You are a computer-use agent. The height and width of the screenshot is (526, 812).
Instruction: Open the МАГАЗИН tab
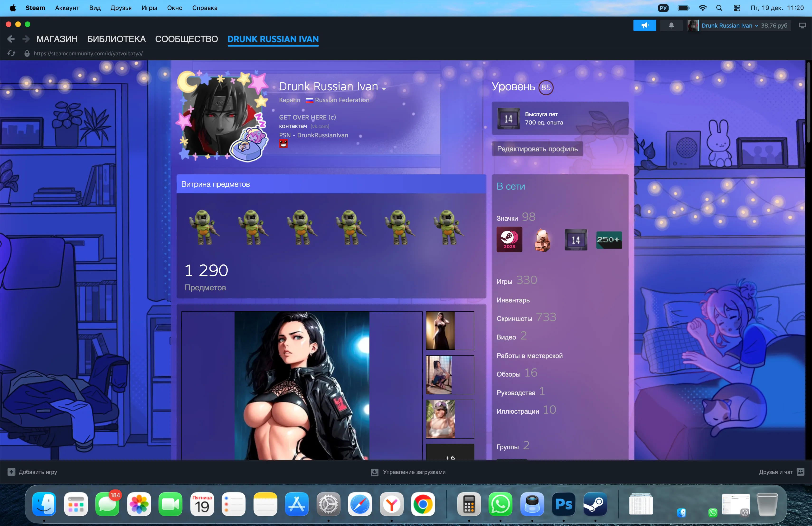pyautogui.click(x=57, y=39)
